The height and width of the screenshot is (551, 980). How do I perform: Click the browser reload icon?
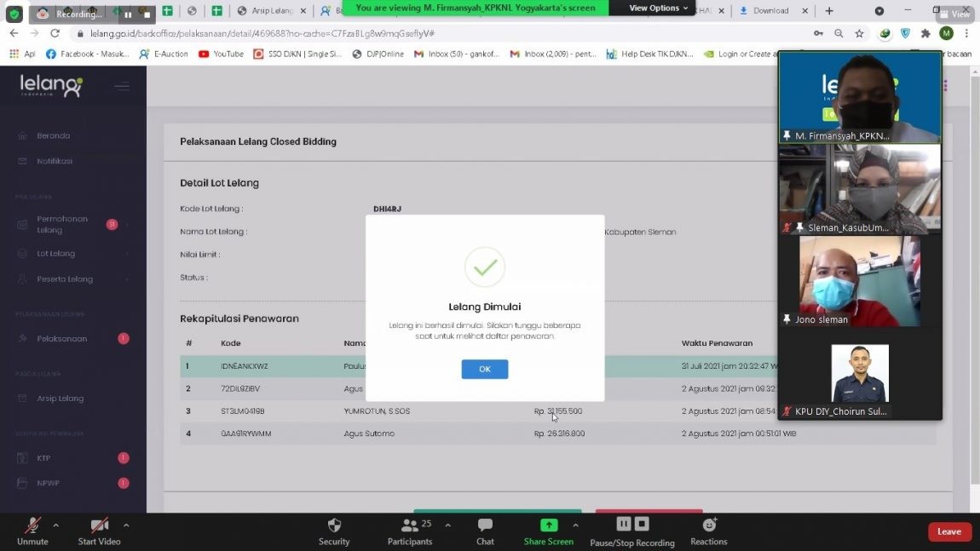point(55,33)
